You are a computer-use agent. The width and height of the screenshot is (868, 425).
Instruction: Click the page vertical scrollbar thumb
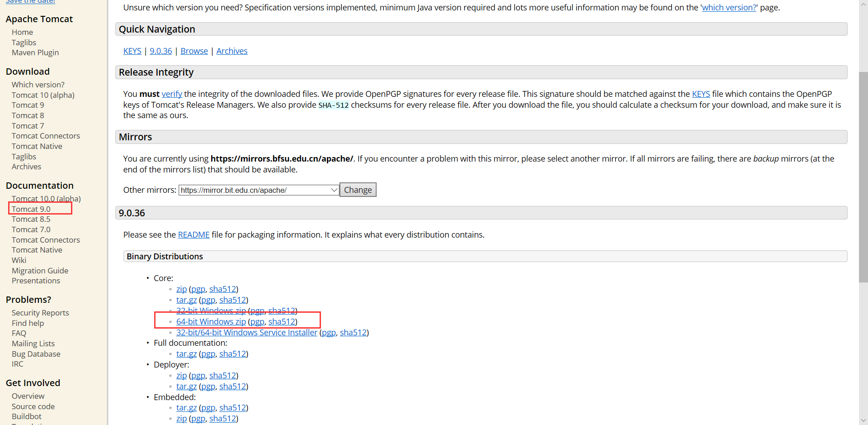coord(863,177)
